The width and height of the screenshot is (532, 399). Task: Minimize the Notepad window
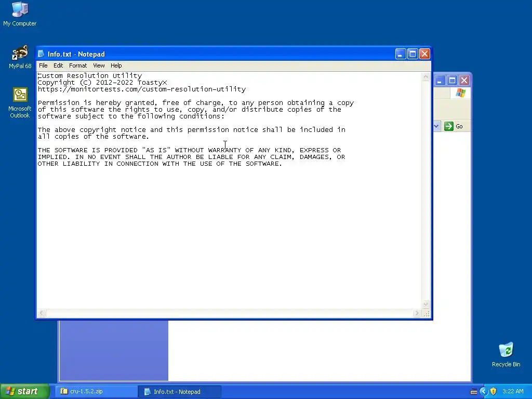pos(401,54)
